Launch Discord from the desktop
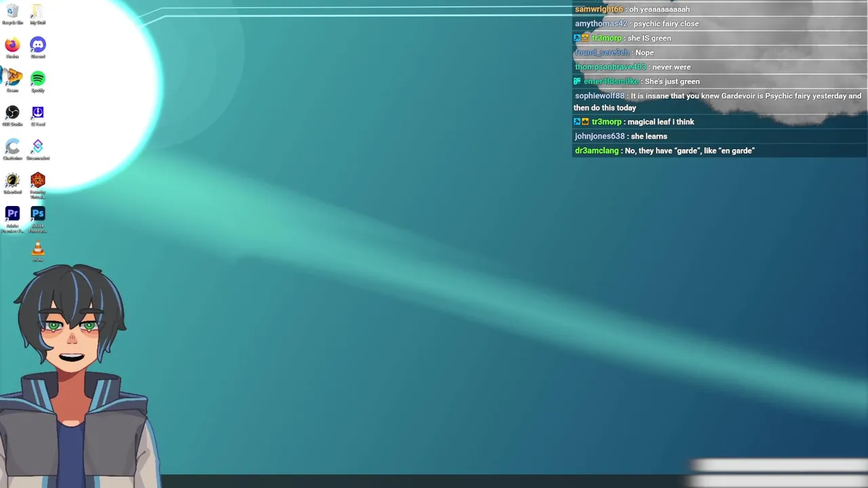 [38, 47]
